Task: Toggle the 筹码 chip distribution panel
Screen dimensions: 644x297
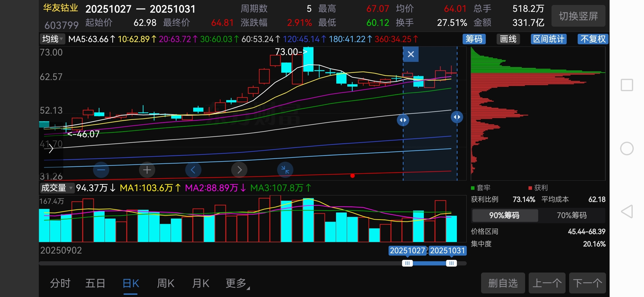Action: [x=474, y=39]
